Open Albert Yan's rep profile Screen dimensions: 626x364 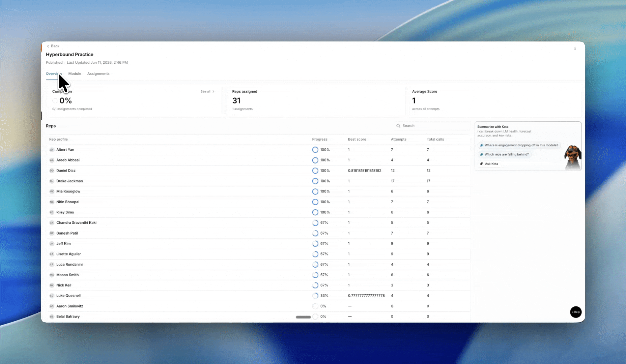(65, 150)
